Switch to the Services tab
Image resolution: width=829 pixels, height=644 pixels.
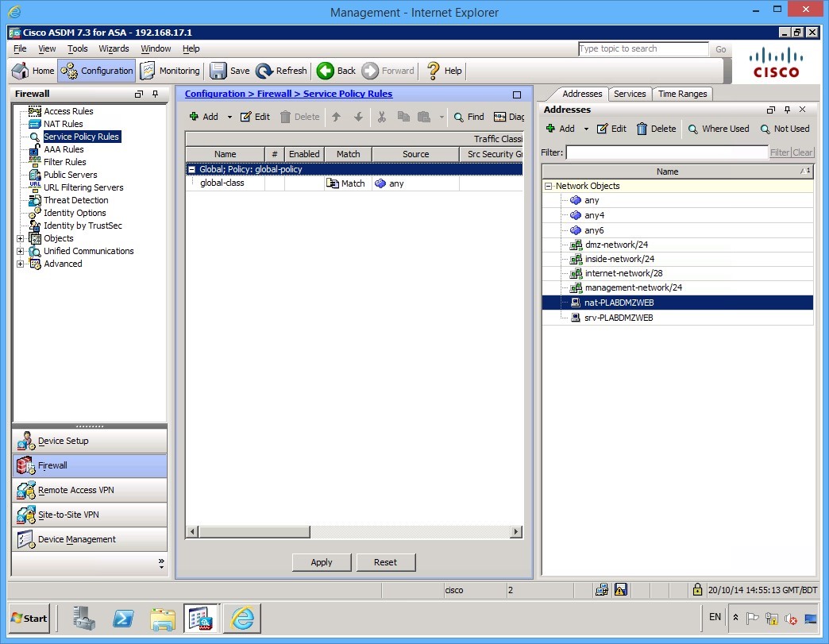pos(630,93)
